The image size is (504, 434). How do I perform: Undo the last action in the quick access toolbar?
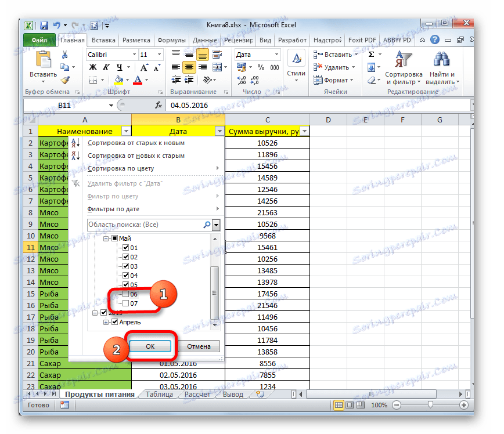[x=56, y=25]
